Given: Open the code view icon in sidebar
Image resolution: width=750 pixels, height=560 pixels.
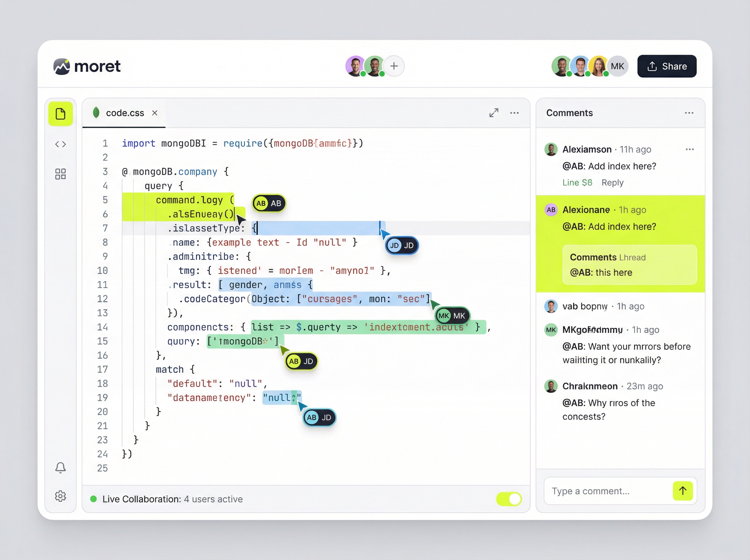Looking at the screenshot, I should tap(60, 144).
